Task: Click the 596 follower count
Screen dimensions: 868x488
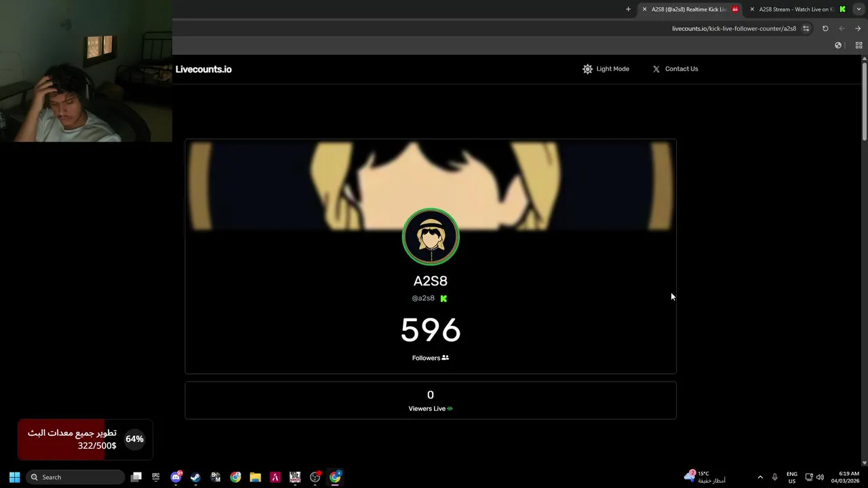Action: pyautogui.click(x=431, y=330)
